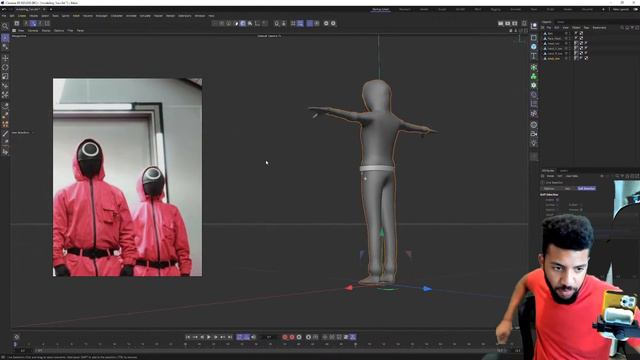Open the Attribute Manager User Data menu
The image size is (640, 360).
tap(572, 176)
